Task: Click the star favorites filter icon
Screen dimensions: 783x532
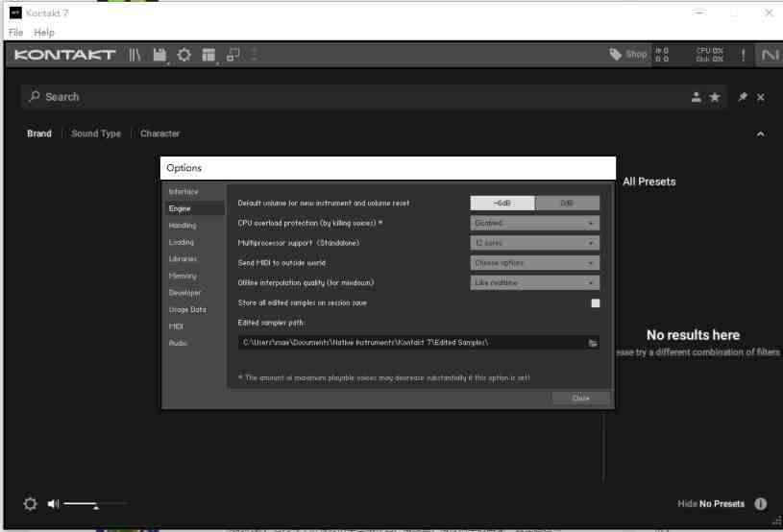Action: [x=714, y=97]
